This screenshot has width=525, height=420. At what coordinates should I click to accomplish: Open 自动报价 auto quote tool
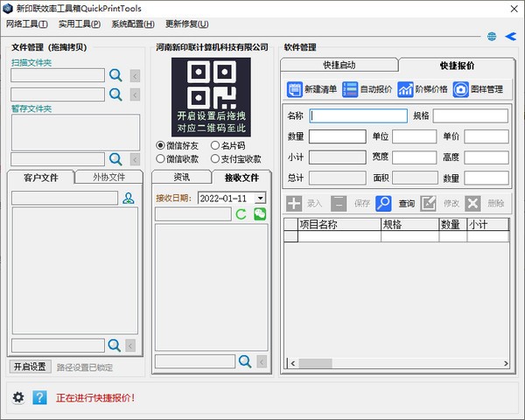point(350,89)
